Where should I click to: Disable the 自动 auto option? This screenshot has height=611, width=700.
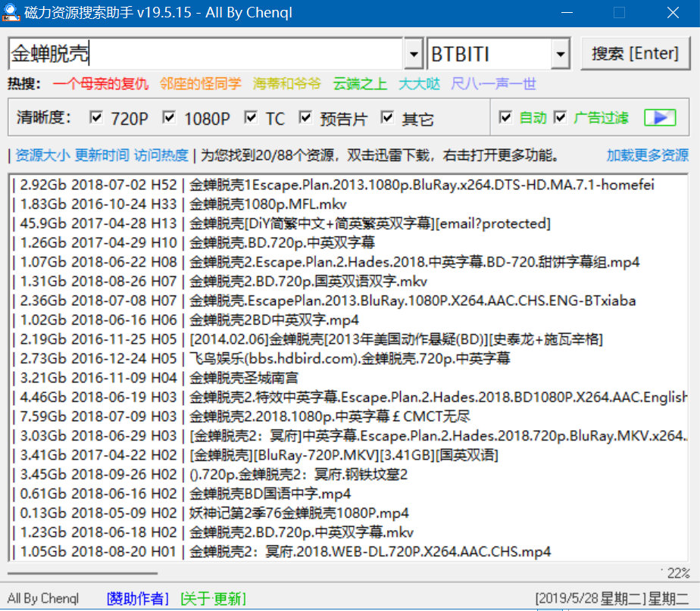[506, 118]
